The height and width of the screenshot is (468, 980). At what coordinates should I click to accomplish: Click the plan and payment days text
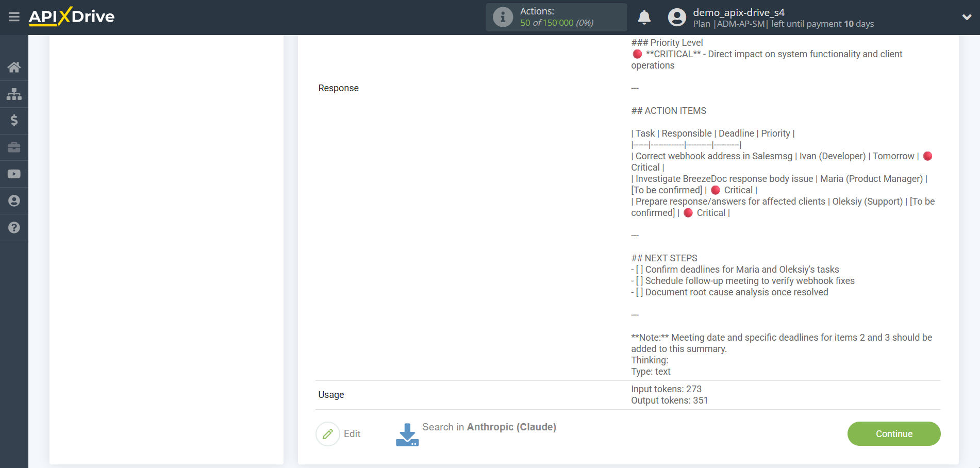[x=783, y=24]
